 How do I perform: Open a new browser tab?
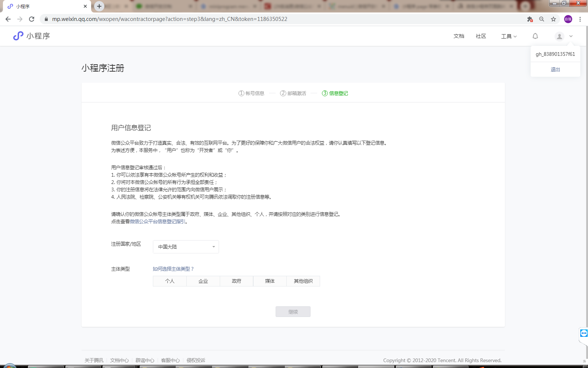(99, 6)
